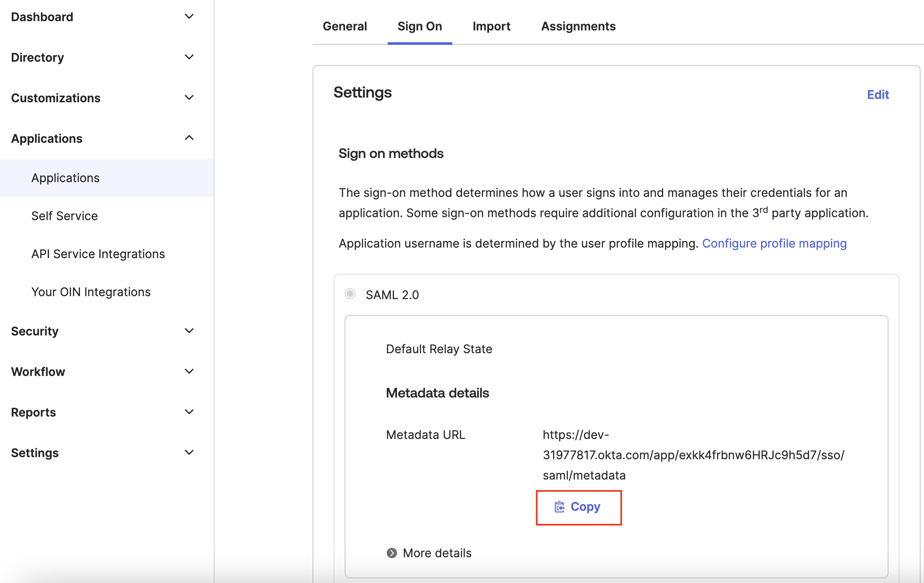
Task: Click the Dashboard sidebar label
Action: (x=42, y=17)
